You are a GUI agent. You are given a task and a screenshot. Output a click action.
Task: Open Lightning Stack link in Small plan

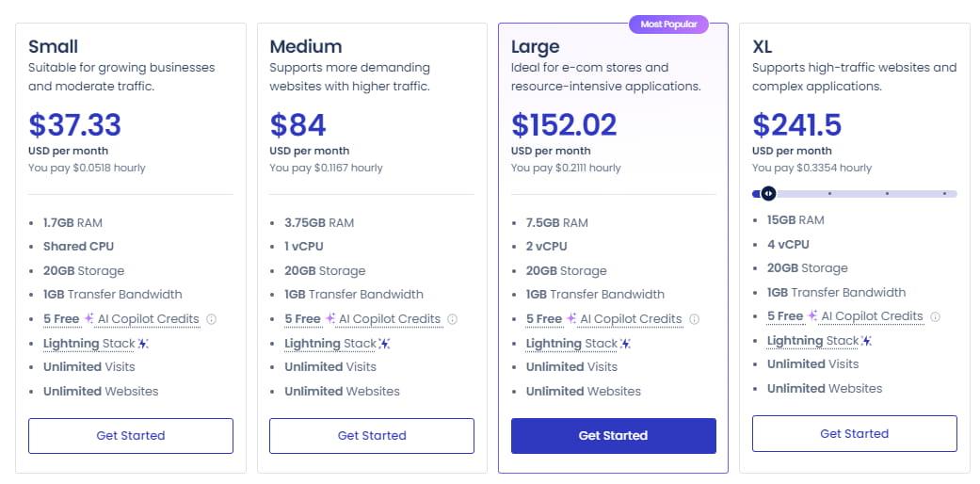point(90,344)
